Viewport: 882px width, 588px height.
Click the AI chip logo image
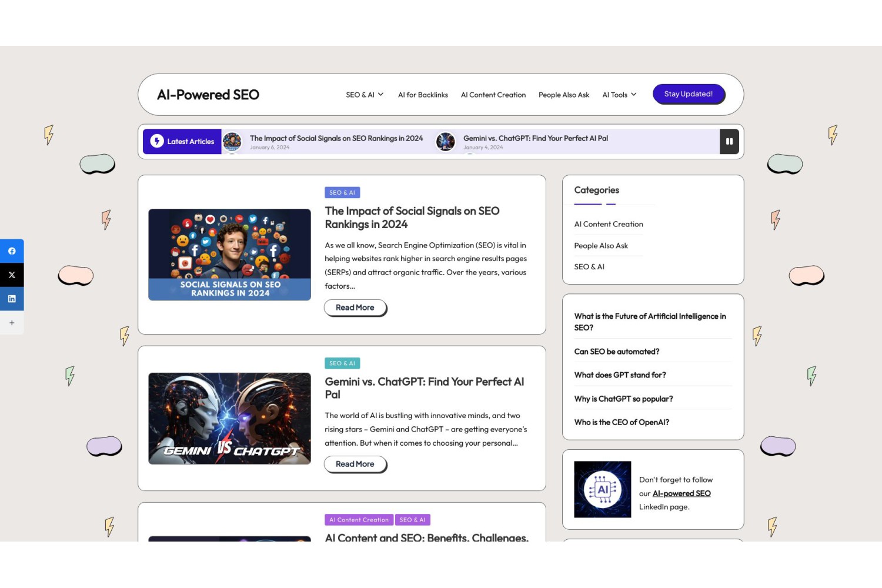tap(603, 489)
